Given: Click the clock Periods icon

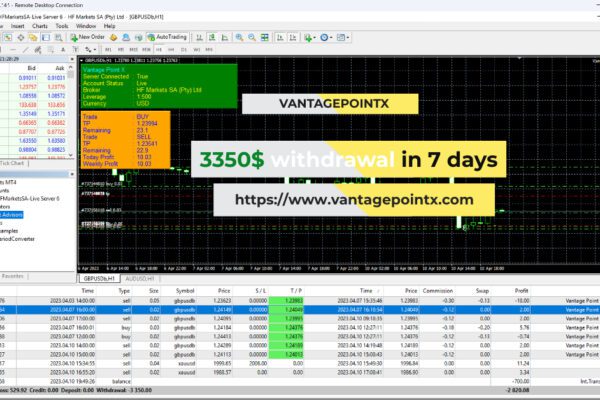Looking at the screenshot, I should 324,38.
